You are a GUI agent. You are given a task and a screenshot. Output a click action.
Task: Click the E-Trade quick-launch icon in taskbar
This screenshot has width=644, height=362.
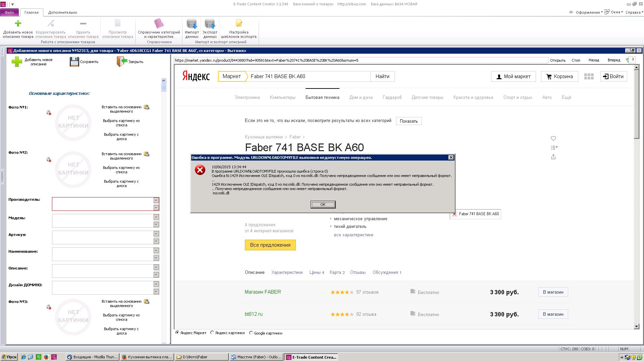click(x=54, y=357)
